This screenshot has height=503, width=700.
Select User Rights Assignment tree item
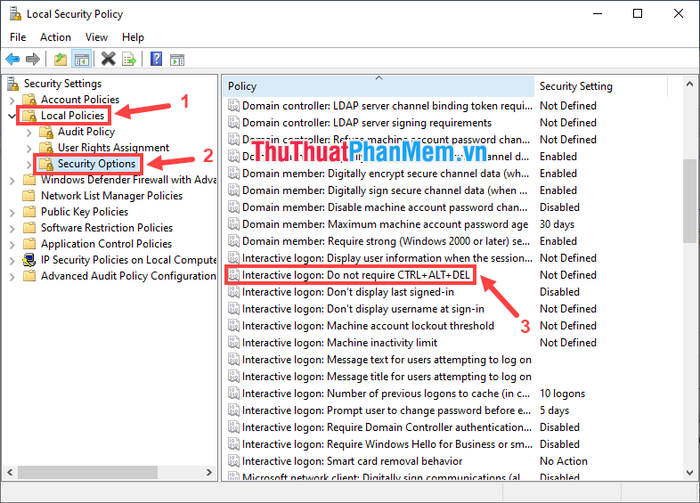[x=113, y=148]
